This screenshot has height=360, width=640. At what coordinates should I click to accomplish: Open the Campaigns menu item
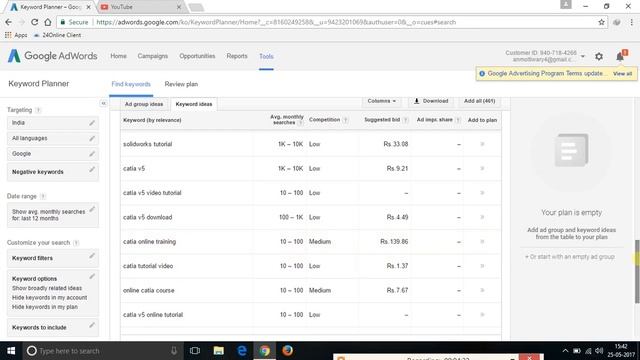pyautogui.click(x=153, y=56)
